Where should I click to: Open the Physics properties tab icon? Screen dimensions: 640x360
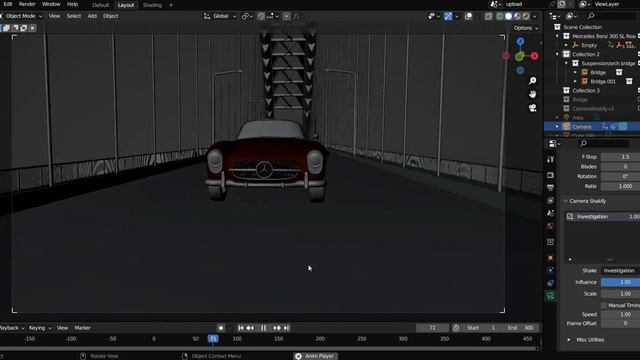[550, 270]
